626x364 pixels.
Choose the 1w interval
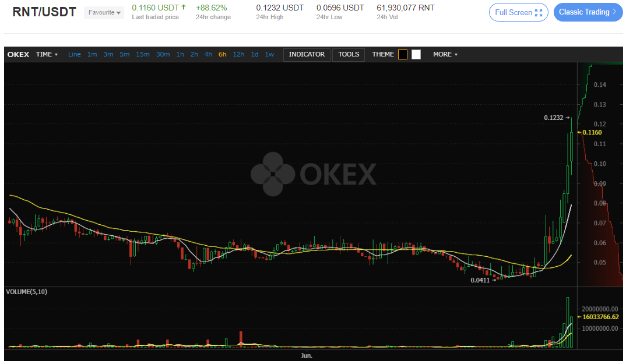tap(269, 54)
